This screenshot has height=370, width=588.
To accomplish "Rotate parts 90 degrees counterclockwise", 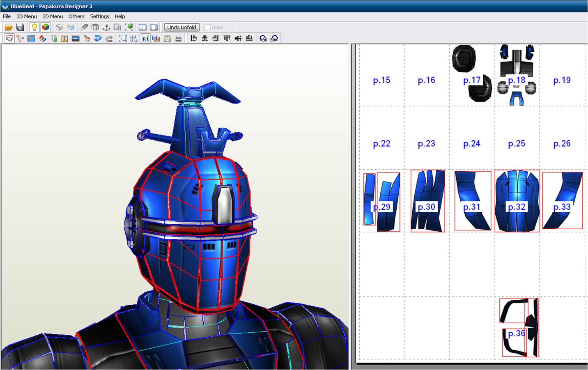I will (x=264, y=39).
